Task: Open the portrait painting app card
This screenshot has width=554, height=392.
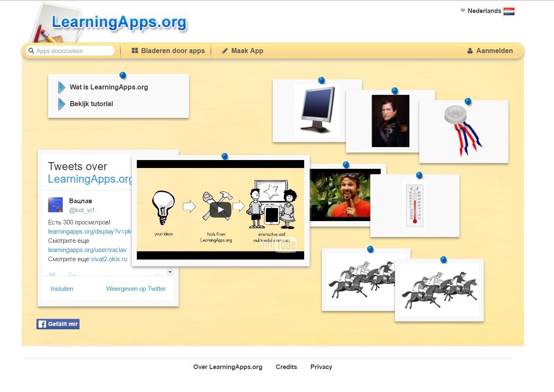Action: [390, 121]
